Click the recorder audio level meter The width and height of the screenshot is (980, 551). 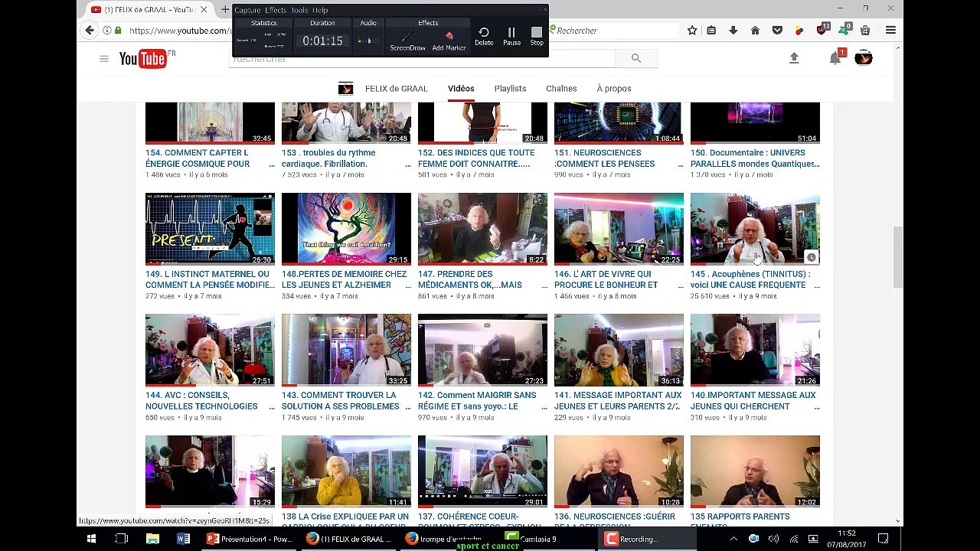pos(368,41)
